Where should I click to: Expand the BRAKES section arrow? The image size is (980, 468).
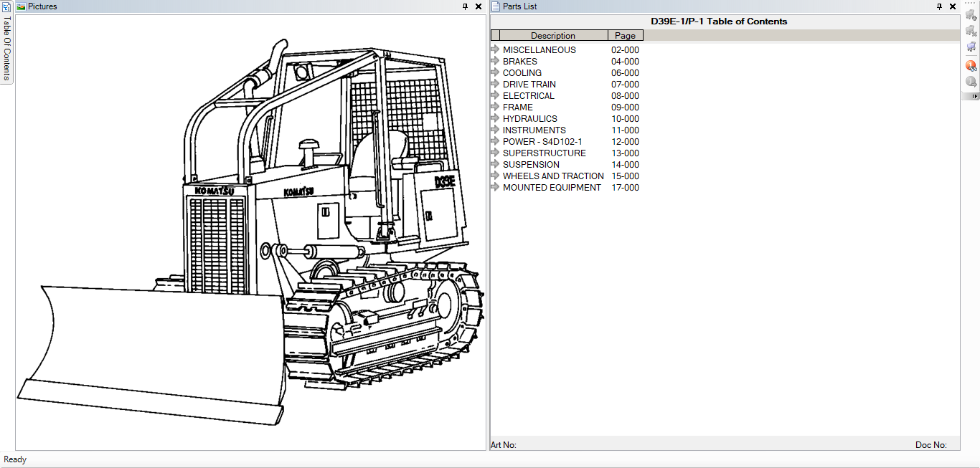(x=495, y=61)
